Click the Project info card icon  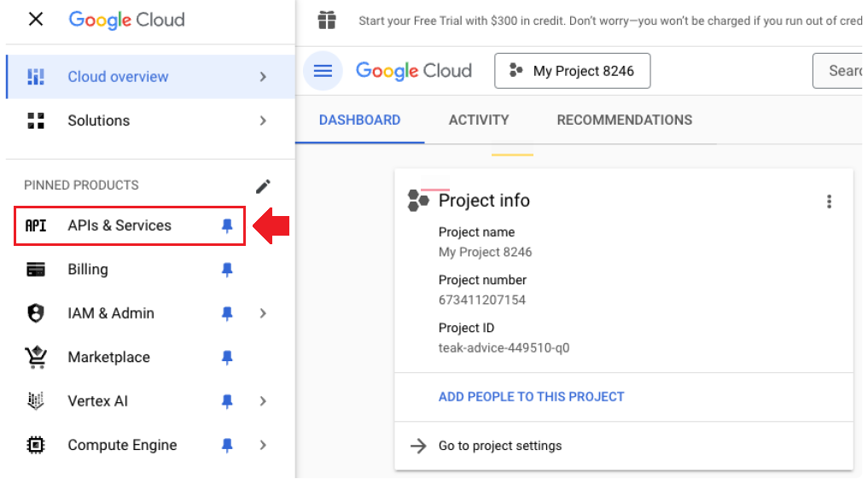(x=418, y=201)
